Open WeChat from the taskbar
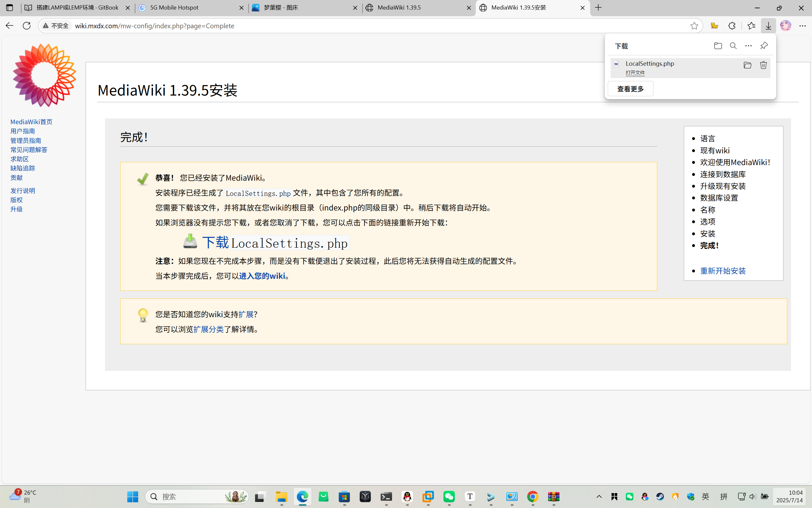 [449, 497]
